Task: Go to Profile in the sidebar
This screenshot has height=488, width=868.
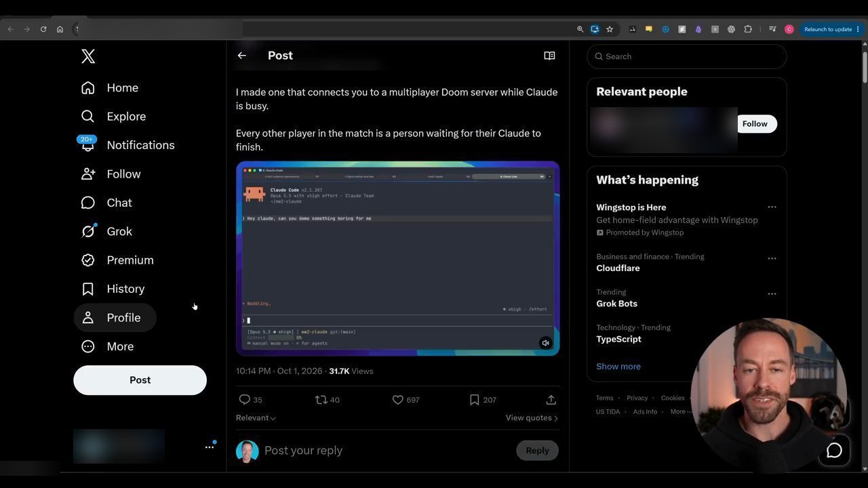Action: click(x=115, y=318)
